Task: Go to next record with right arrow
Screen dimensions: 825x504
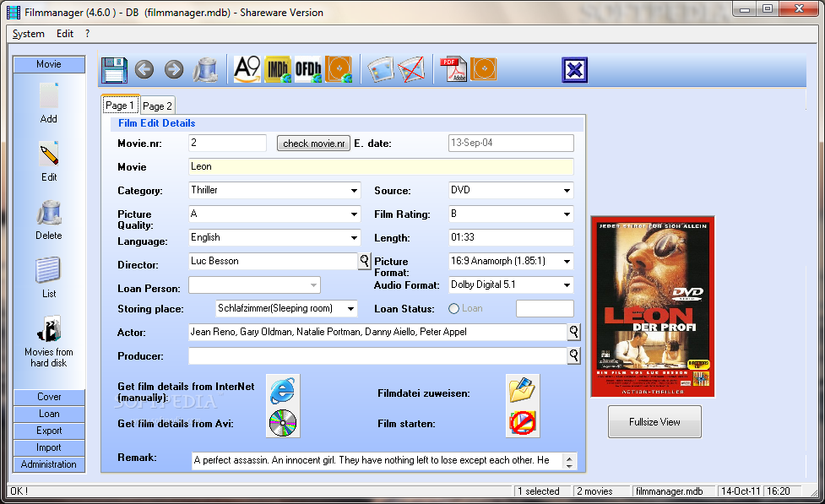Action: pos(174,69)
